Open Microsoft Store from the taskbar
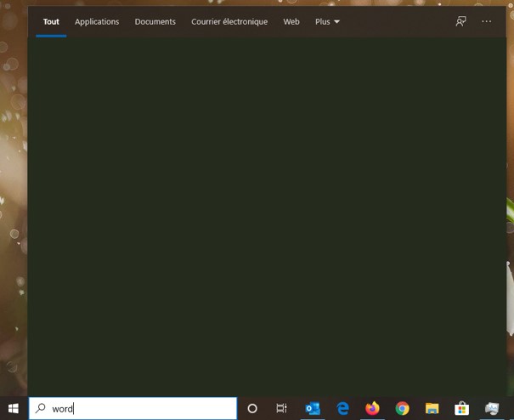514x420 pixels. tap(462, 408)
